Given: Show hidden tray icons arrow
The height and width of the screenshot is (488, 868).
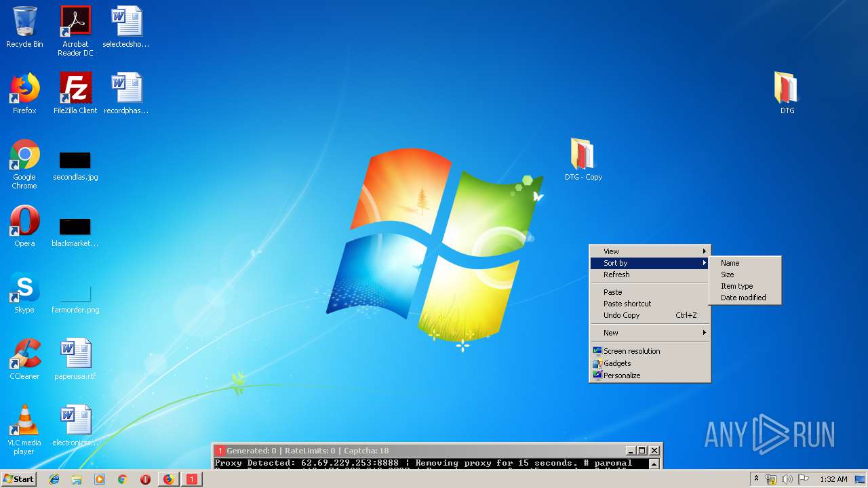Looking at the screenshot, I should point(755,479).
